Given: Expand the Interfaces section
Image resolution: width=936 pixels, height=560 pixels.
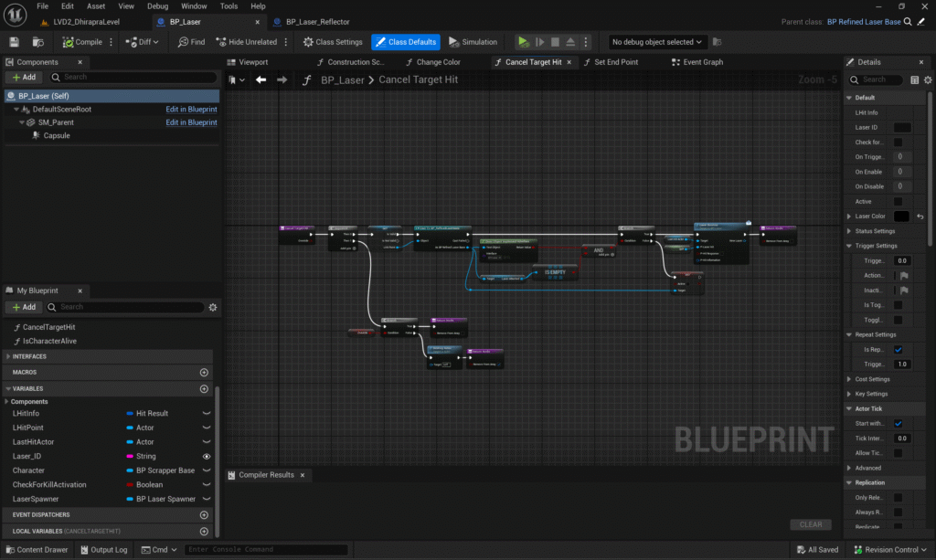Looking at the screenshot, I should point(8,356).
